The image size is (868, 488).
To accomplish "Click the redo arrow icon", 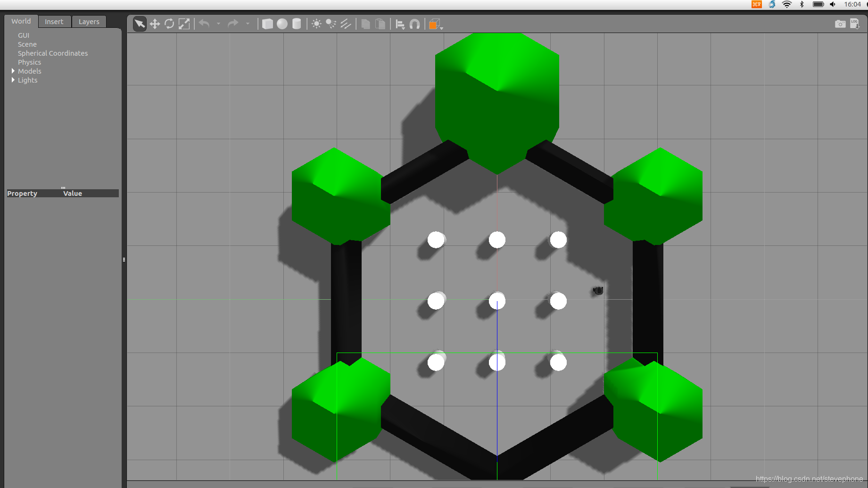I will pos(233,23).
